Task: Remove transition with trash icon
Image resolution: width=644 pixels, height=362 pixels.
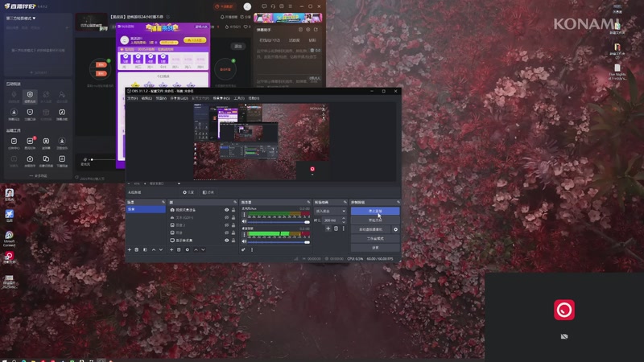Action: click(336, 228)
